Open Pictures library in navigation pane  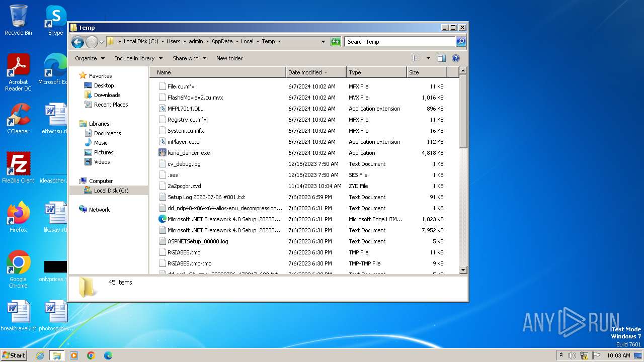click(x=103, y=152)
